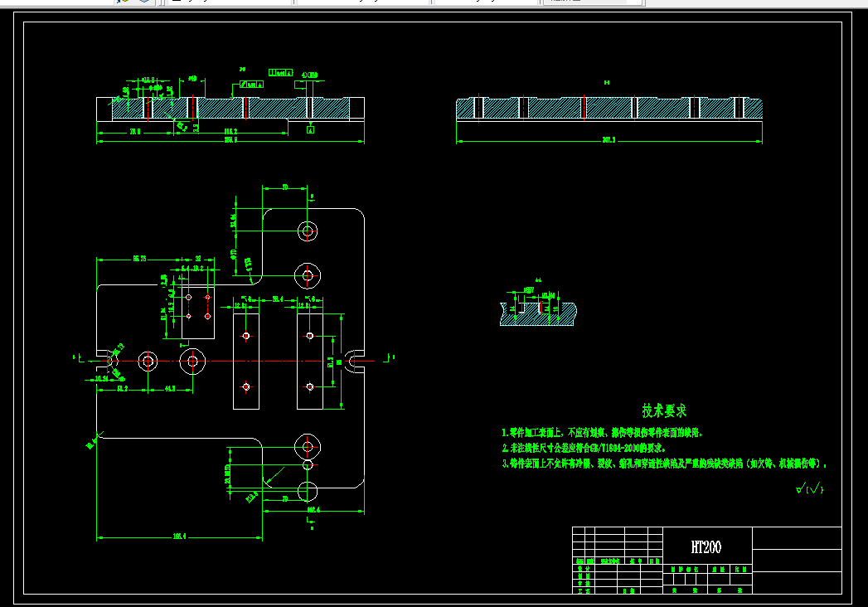
Task: Pick the small rectangle containing four holes
Action: click(x=198, y=313)
